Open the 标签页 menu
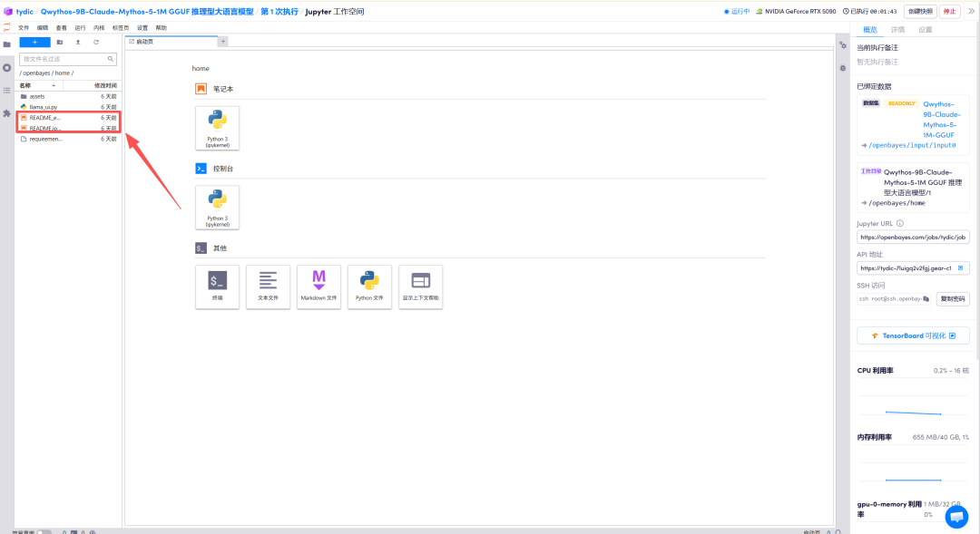 (121, 28)
